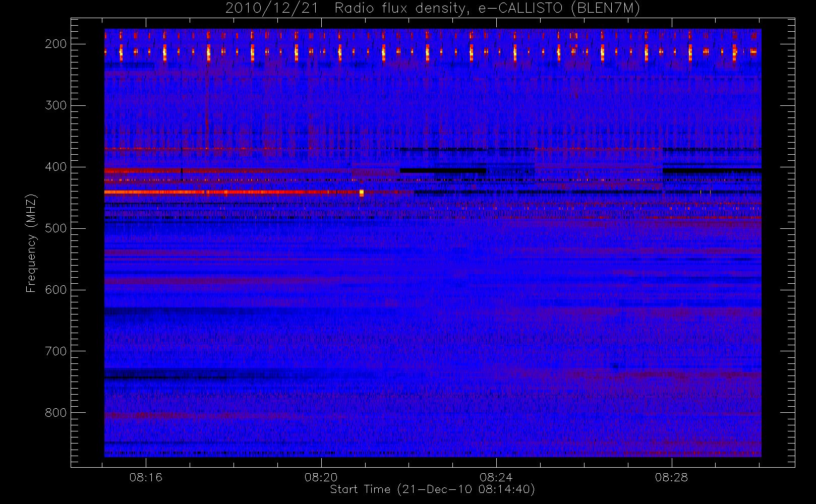Viewport: 816px width, 504px height.
Task: Select the 300 frequency tick label
Action: tap(56, 105)
